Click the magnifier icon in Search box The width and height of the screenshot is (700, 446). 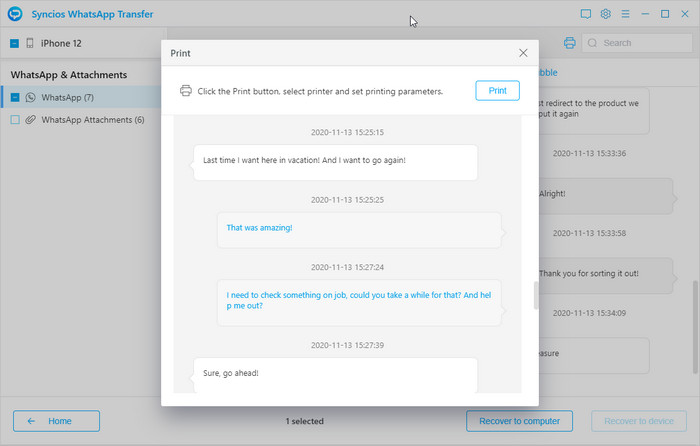point(592,43)
